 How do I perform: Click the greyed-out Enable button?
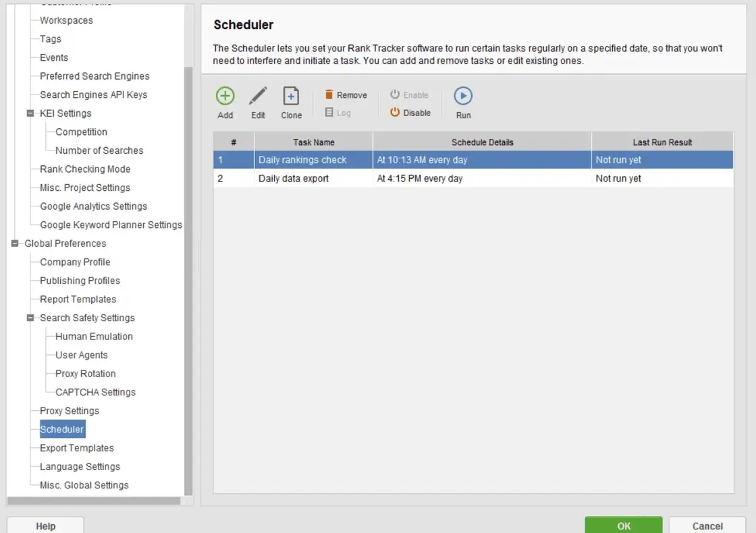409,94
